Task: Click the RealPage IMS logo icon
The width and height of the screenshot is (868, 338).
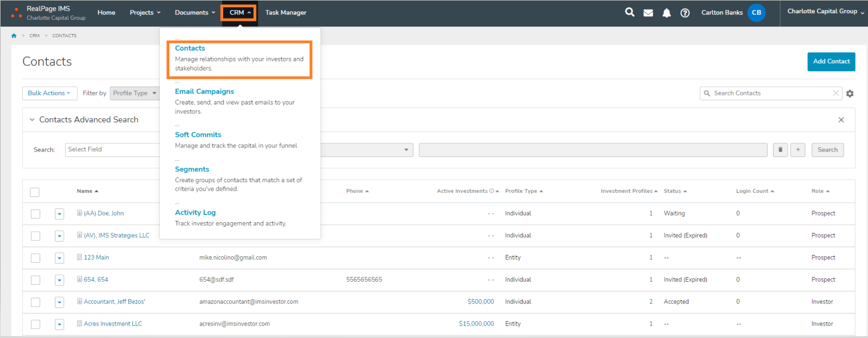Action: coord(17,13)
